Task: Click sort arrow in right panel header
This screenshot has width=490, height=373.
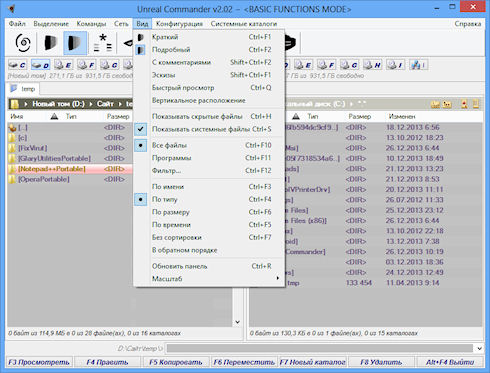Action: 296,117
